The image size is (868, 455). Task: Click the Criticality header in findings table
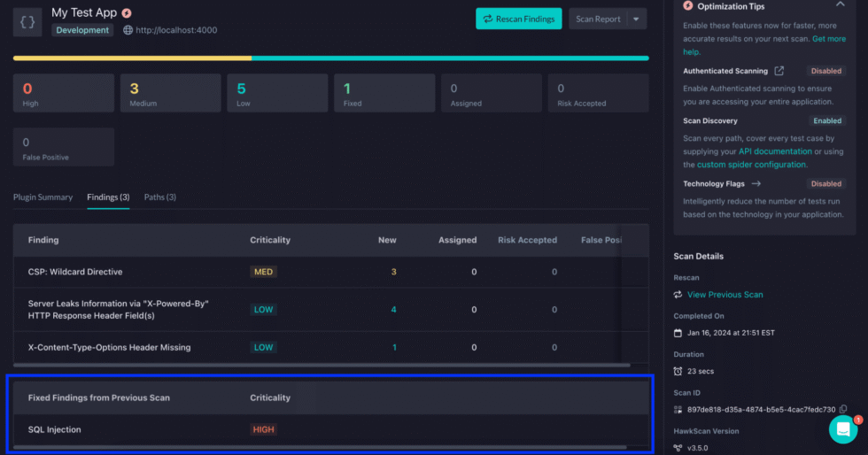click(270, 240)
